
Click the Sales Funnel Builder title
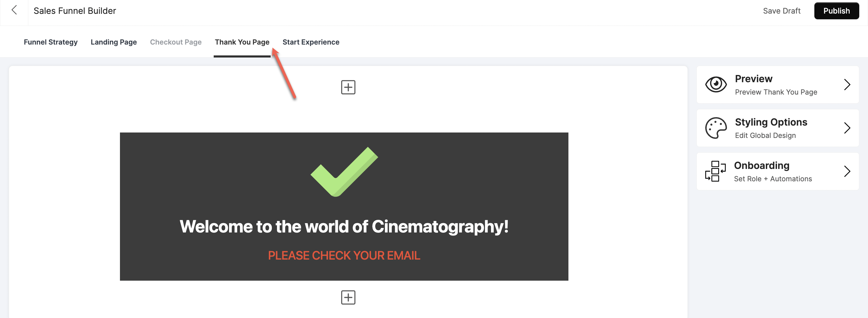[x=75, y=11]
